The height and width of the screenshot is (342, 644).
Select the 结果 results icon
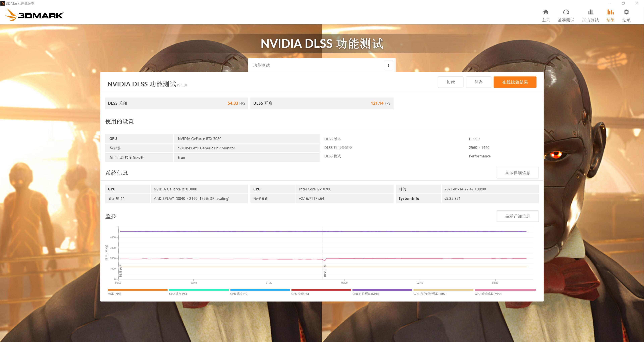click(x=610, y=12)
